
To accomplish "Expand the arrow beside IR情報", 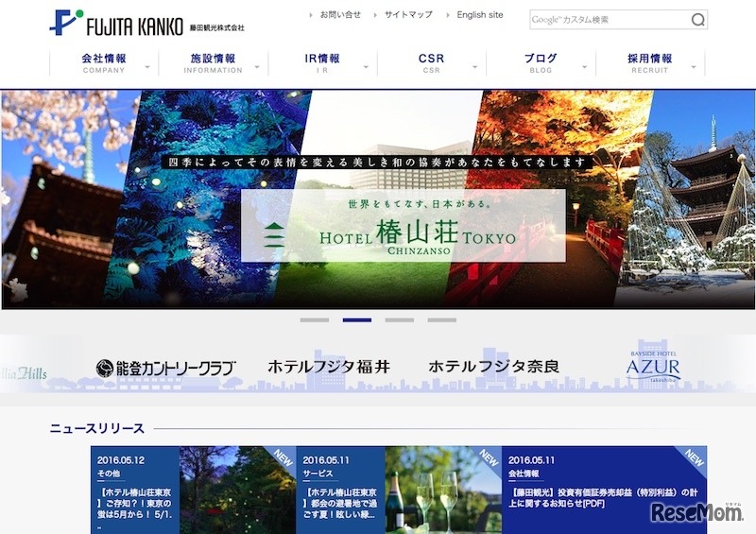I will (x=366, y=67).
